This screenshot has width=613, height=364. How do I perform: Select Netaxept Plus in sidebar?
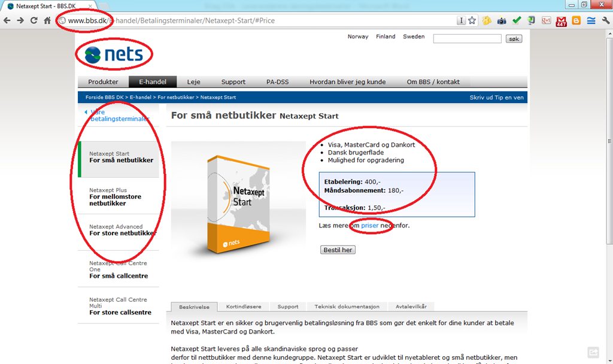[119, 196]
